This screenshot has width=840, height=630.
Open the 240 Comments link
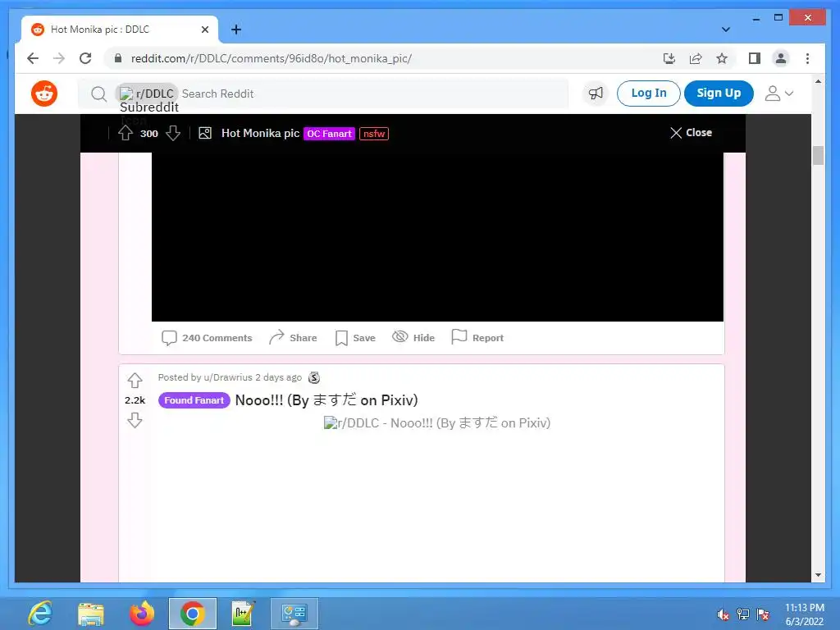[x=207, y=338]
